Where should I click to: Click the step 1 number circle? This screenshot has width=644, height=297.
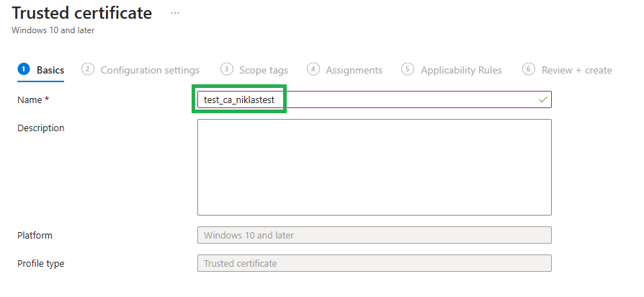coord(24,69)
